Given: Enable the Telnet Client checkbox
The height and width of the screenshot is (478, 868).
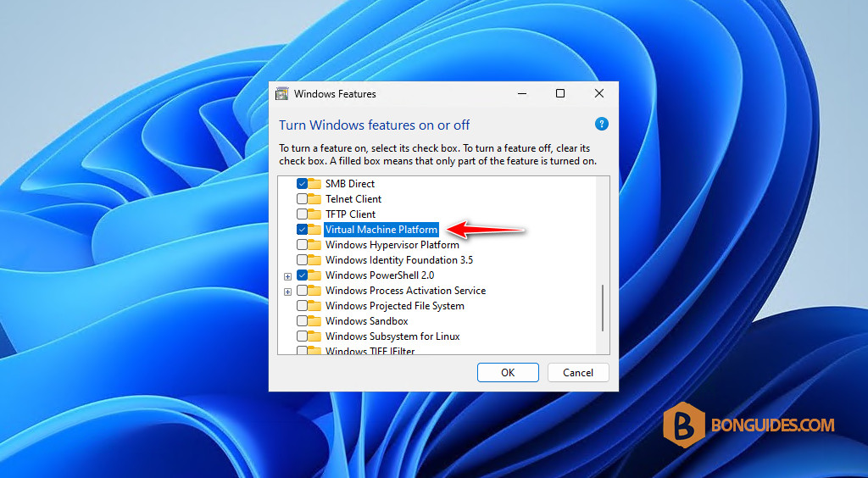Looking at the screenshot, I should 302,198.
